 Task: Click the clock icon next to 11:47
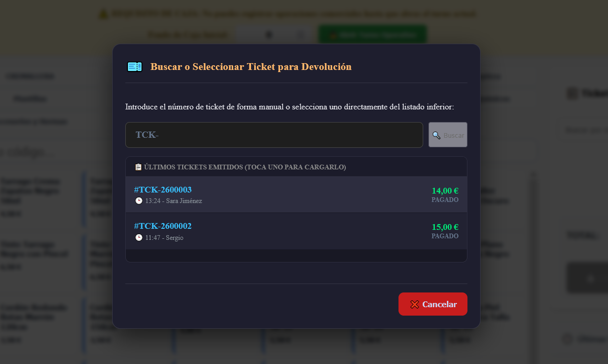pyautogui.click(x=138, y=237)
